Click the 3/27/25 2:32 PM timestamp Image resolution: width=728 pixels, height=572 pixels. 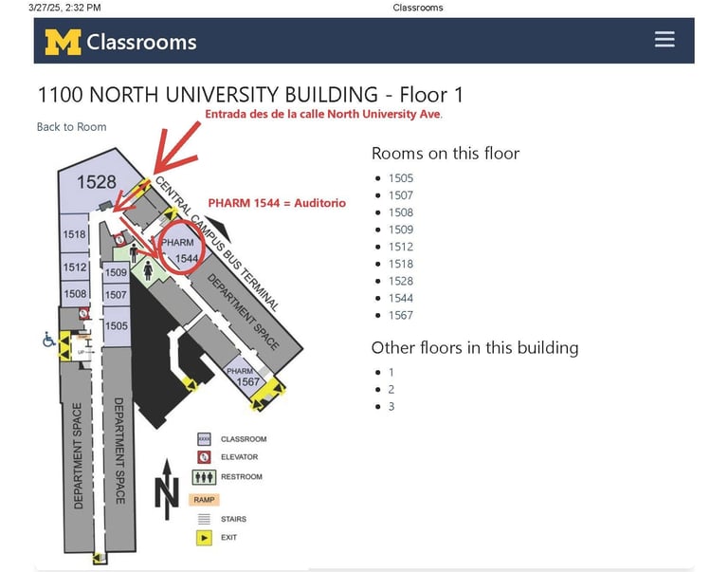point(64,8)
